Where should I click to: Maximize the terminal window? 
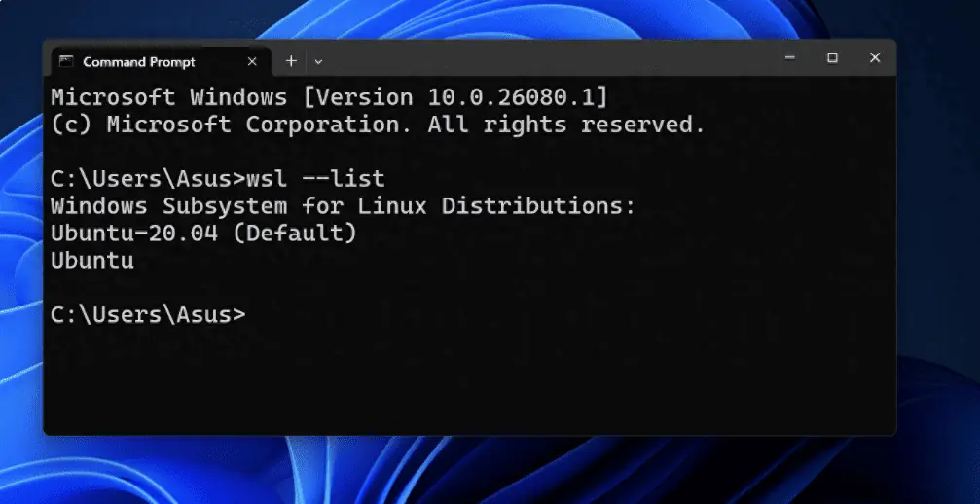(832, 58)
